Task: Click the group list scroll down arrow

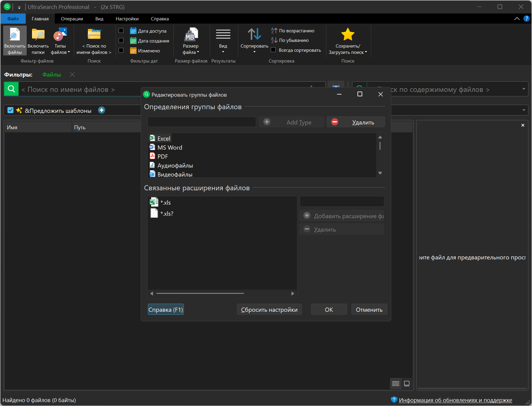Action: pyautogui.click(x=380, y=173)
